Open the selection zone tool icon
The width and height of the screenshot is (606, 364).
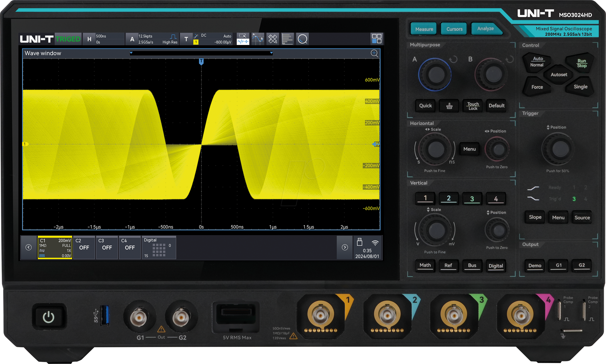click(x=243, y=36)
